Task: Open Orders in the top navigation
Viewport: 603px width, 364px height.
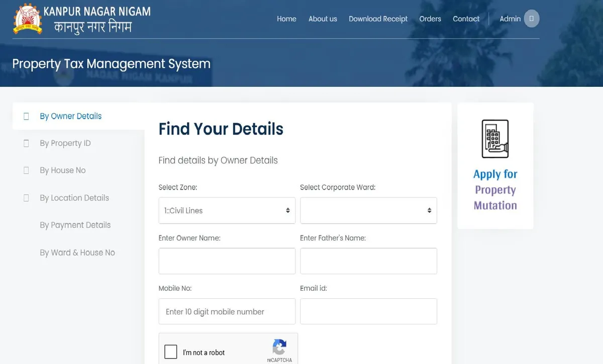Action: click(430, 19)
